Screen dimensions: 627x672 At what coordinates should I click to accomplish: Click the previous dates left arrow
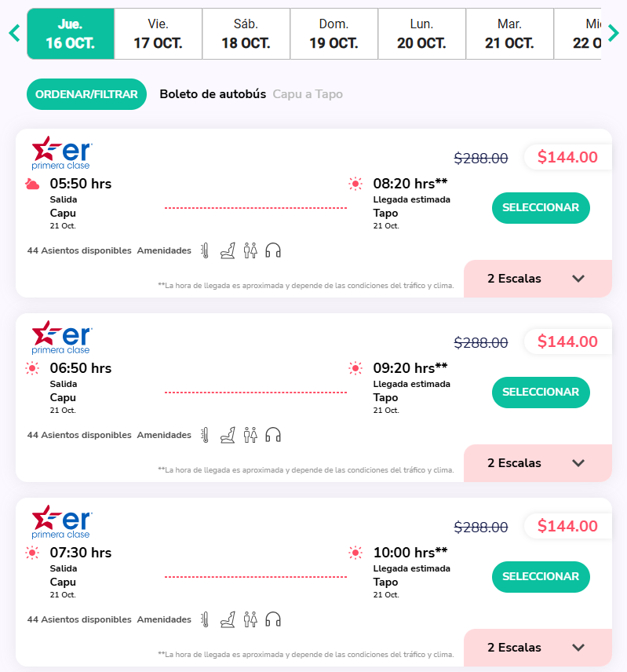13,33
